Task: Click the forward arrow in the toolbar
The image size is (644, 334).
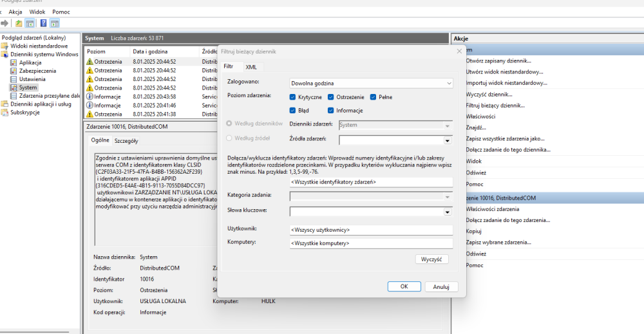Action: (x=5, y=23)
